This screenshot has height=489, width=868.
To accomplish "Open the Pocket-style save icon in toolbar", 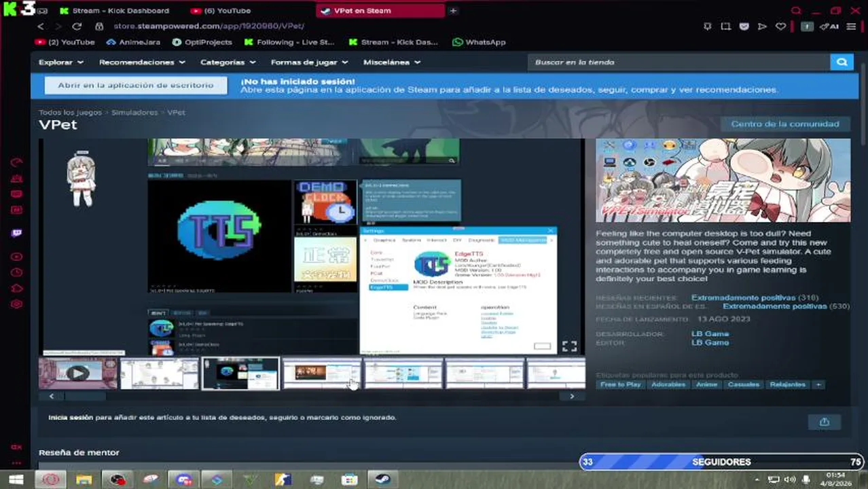I will point(744,26).
